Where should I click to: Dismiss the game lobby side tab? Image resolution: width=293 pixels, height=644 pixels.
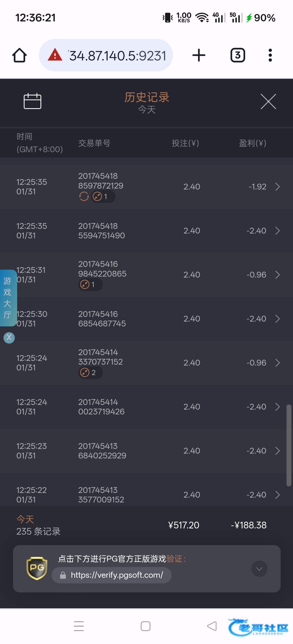click(x=9, y=338)
